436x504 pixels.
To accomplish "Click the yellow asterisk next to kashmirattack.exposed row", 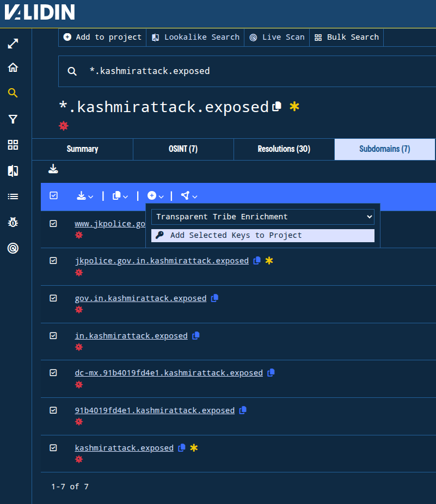I will coord(194,448).
